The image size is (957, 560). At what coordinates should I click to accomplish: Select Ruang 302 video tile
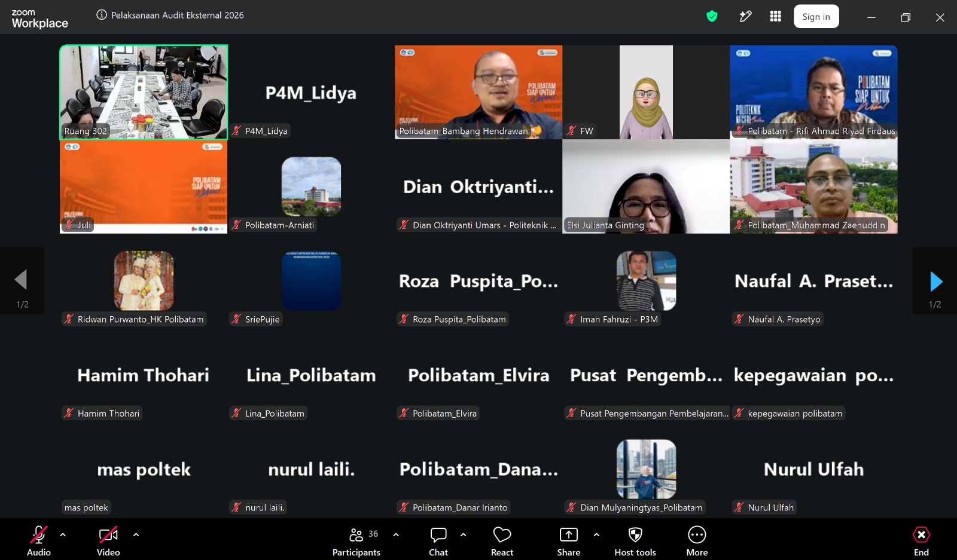coord(144,92)
